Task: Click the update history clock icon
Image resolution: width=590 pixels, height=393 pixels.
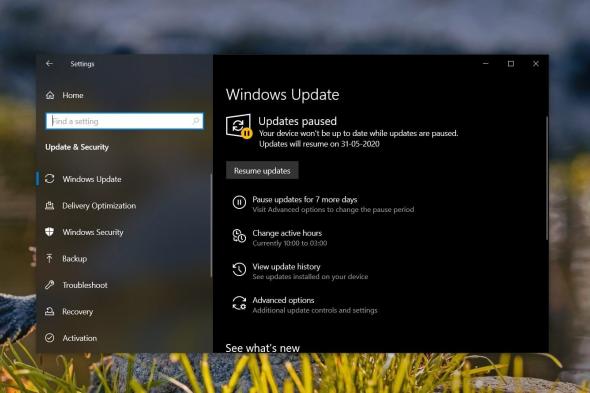Action: (x=239, y=269)
